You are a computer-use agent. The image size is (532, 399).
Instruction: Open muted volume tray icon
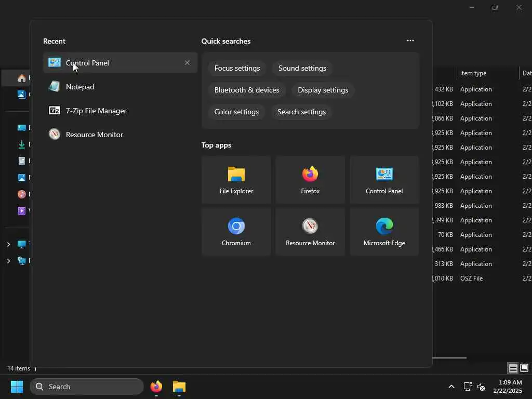[x=481, y=387]
